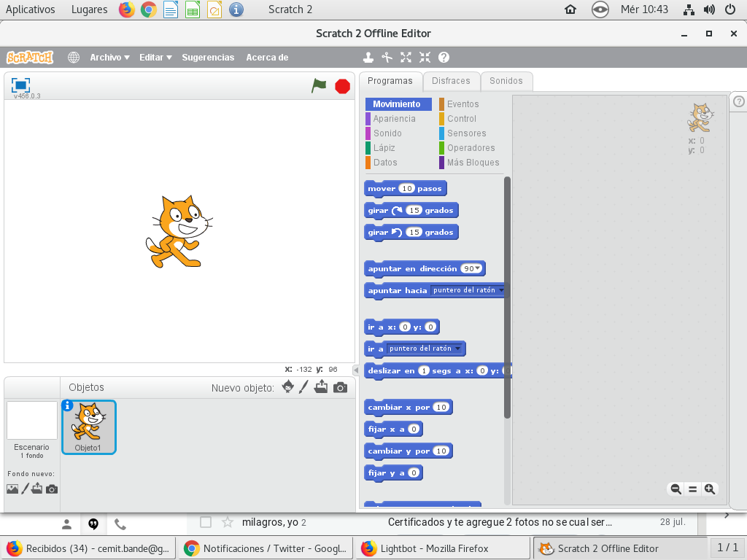Click the blocks palette vertical scrollbar
747x560 pixels.
coord(507,297)
